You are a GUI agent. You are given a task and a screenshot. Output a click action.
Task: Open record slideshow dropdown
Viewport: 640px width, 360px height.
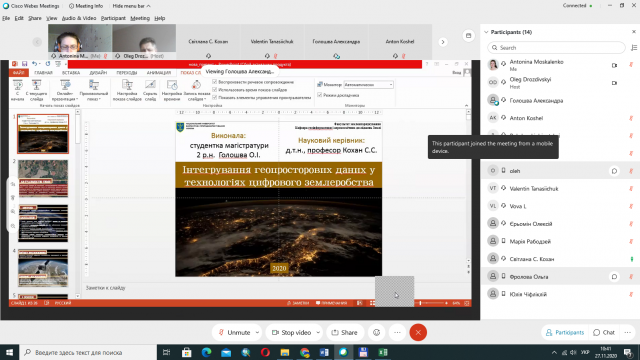pyautogui.click(x=196, y=90)
